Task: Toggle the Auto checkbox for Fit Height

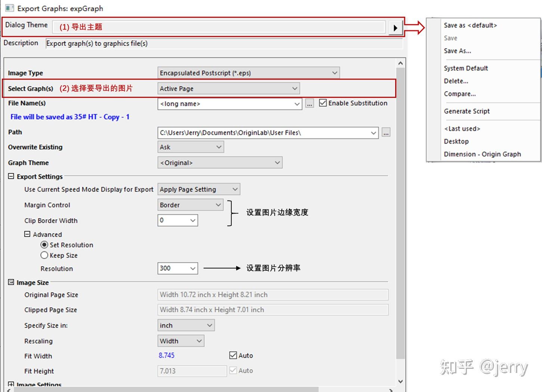Action: pos(233,370)
